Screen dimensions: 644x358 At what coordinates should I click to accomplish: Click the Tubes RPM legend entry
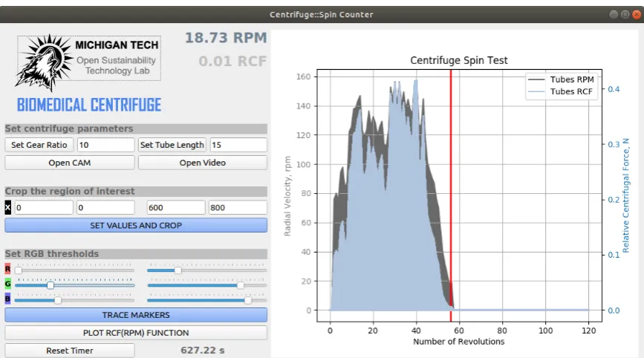561,79
